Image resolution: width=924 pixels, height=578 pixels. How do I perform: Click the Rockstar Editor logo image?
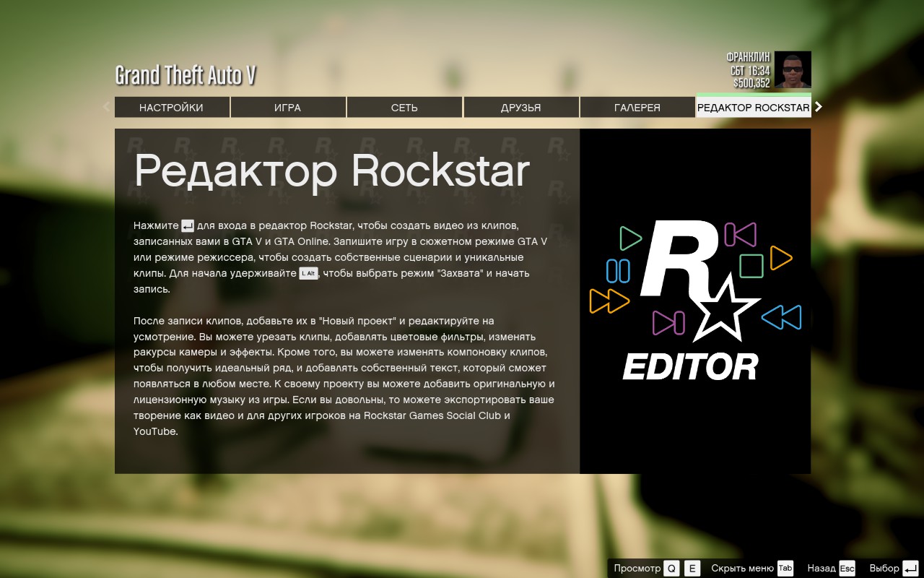coord(694,301)
